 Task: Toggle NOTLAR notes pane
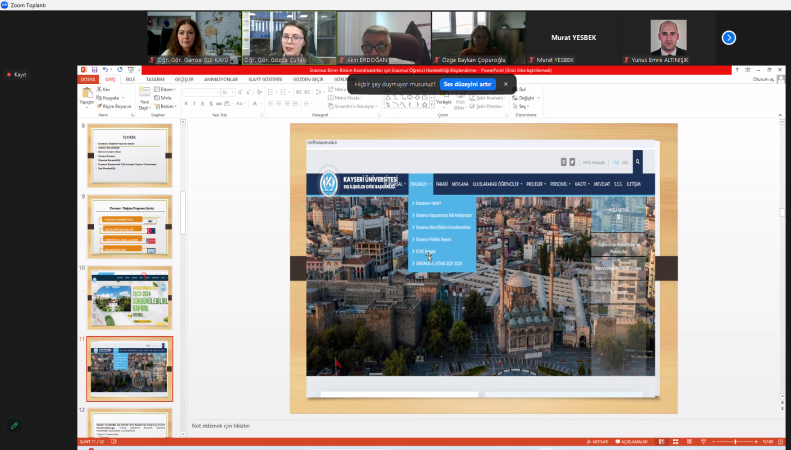point(597,442)
